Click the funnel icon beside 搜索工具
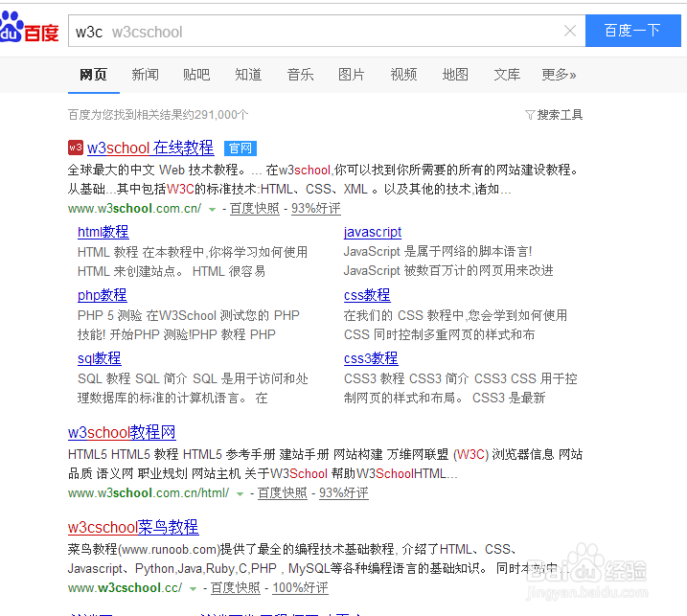Image resolution: width=687 pixels, height=616 pixels. point(530,115)
